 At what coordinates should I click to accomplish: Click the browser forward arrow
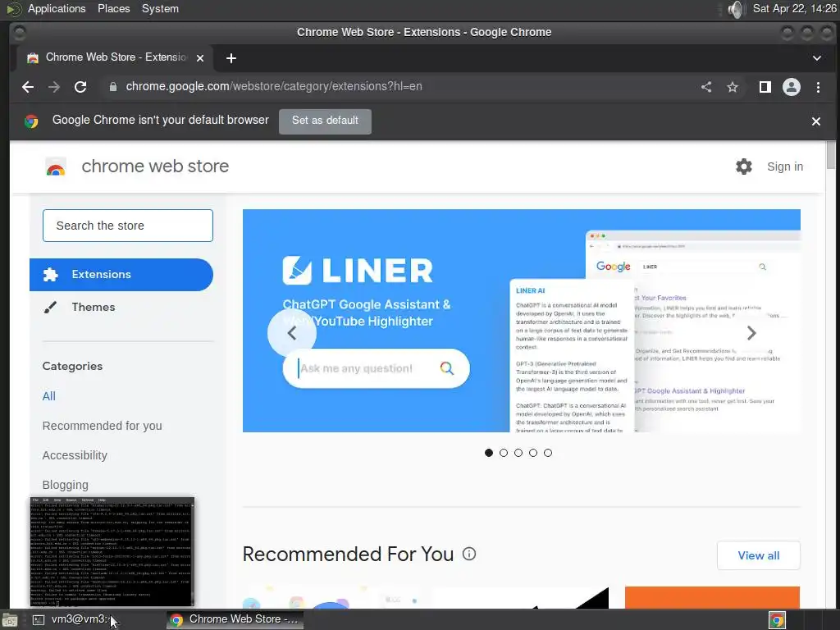(53, 87)
